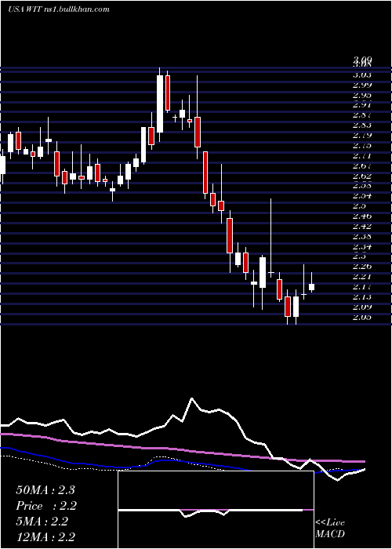This screenshot has height=549, width=392.
Task: Click the 2.95 price axis label
Action: [x=362, y=95]
